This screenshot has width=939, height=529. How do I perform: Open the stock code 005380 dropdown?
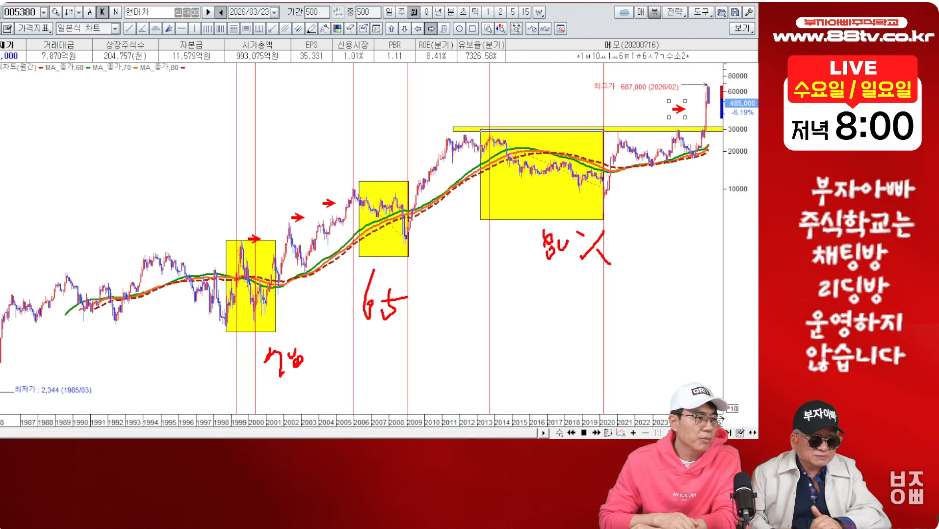click(44, 12)
